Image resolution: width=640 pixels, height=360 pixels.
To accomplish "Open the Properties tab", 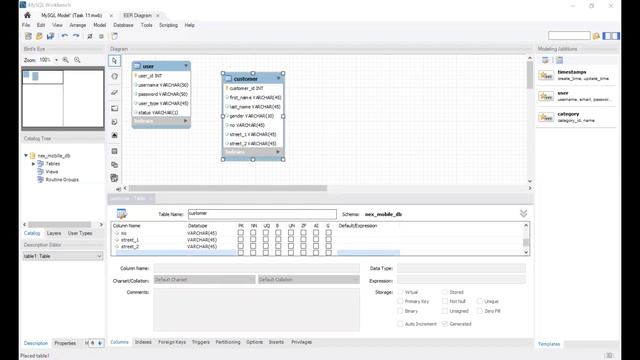I will point(65,343).
